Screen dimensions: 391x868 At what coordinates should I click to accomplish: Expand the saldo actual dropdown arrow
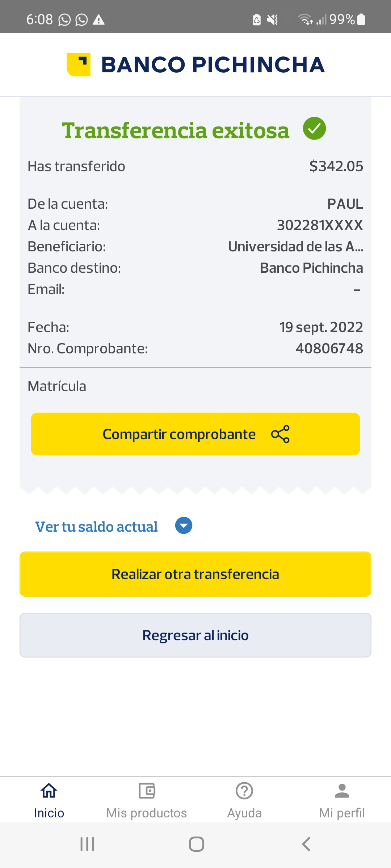[x=184, y=526]
